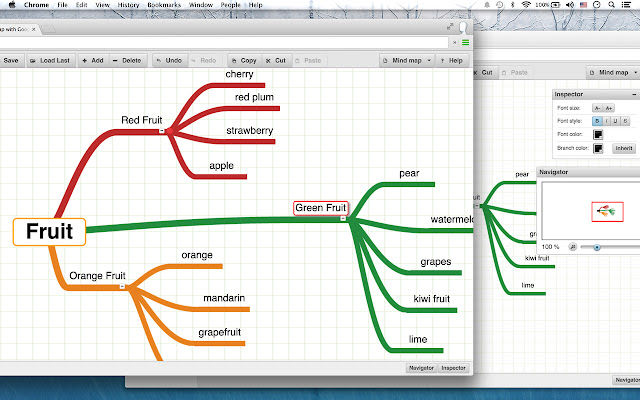Collapse the fruit branch in back window

[x=477, y=206]
